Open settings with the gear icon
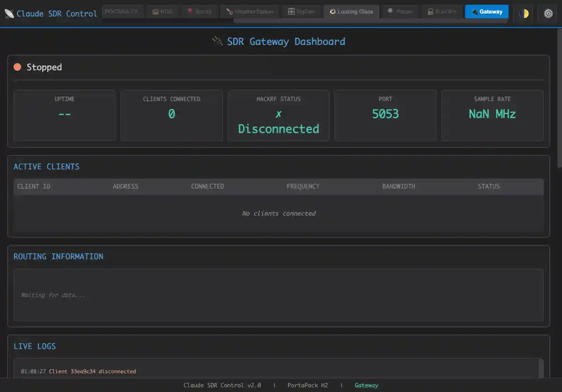Image resolution: width=562 pixels, height=392 pixels. (548, 14)
